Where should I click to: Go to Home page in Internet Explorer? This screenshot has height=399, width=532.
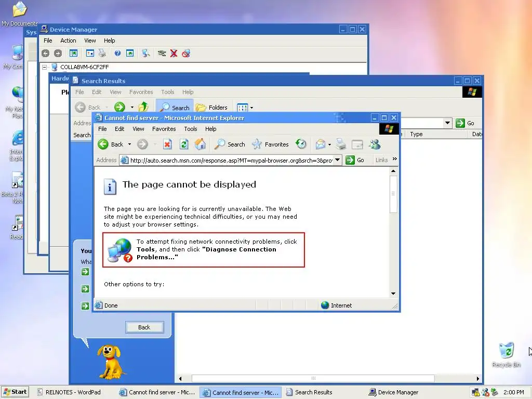point(200,144)
